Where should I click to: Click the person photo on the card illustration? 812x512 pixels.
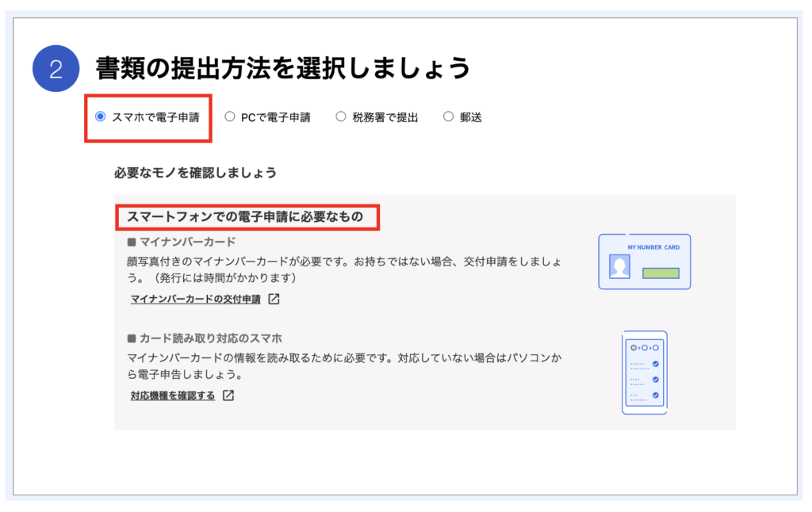pyautogui.click(x=619, y=268)
